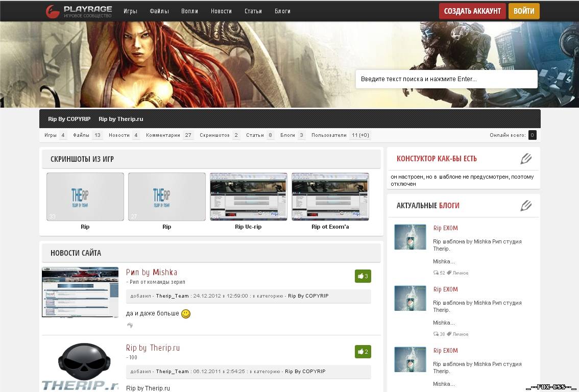Click the Комментарии 27 statistic
The image size is (579, 392).
point(170,135)
